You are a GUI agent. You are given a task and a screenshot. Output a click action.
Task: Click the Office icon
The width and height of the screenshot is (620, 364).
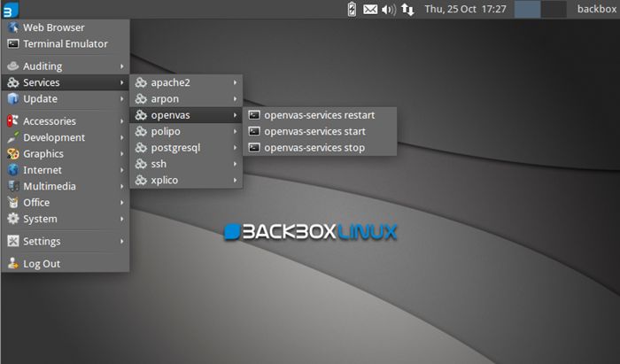(13, 202)
